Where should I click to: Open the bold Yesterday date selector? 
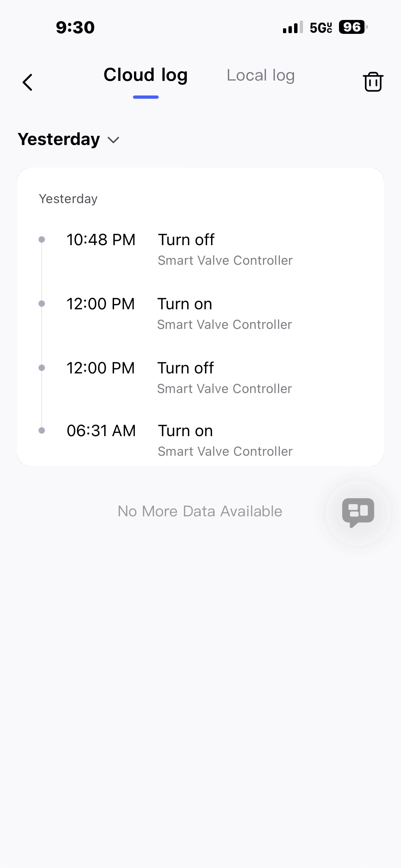coord(59,139)
